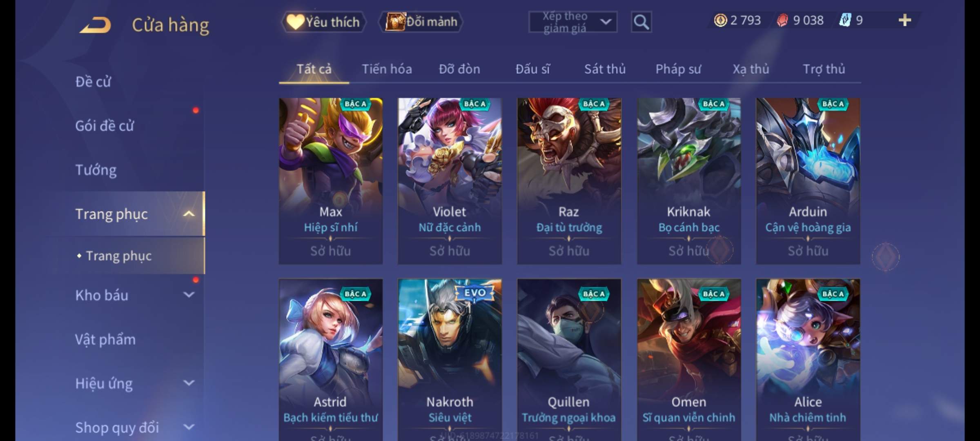This screenshot has height=441, width=980.
Task: Open Tướng in the sidebar menu
Action: pyautogui.click(x=96, y=170)
